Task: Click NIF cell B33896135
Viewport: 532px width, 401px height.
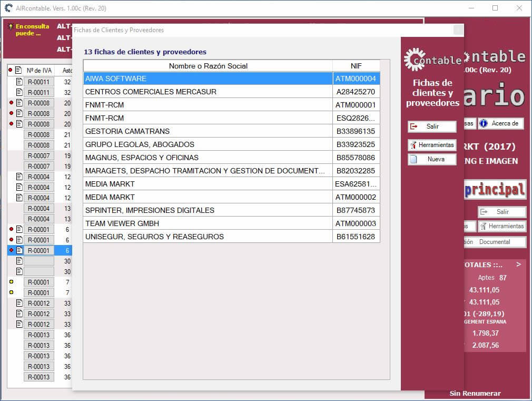Action: (x=356, y=131)
